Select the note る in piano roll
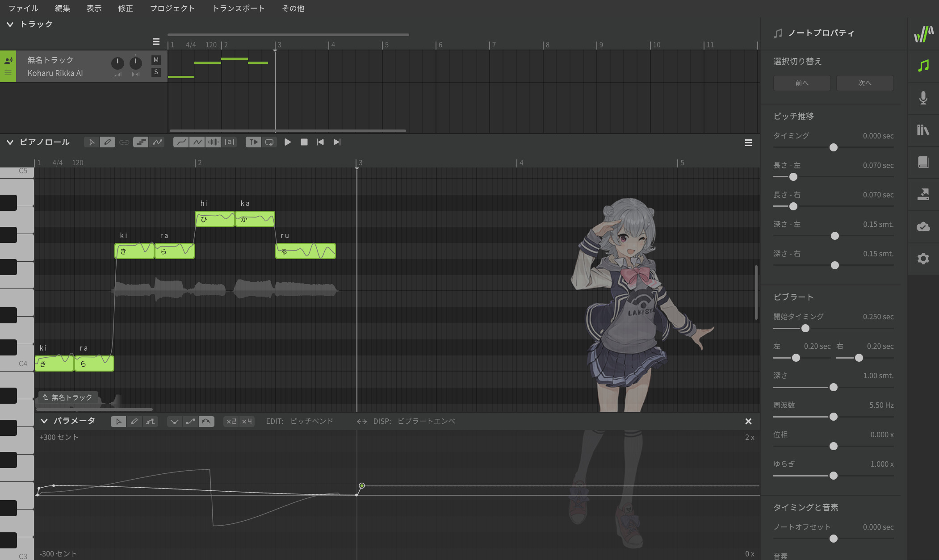The image size is (939, 560). pyautogui.click(x=306, y=251)
